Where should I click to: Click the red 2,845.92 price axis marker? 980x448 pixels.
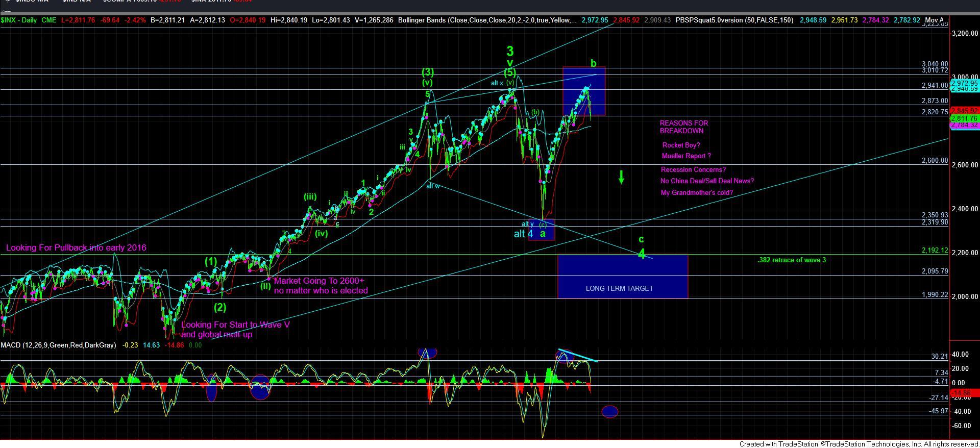coord(964,111)
